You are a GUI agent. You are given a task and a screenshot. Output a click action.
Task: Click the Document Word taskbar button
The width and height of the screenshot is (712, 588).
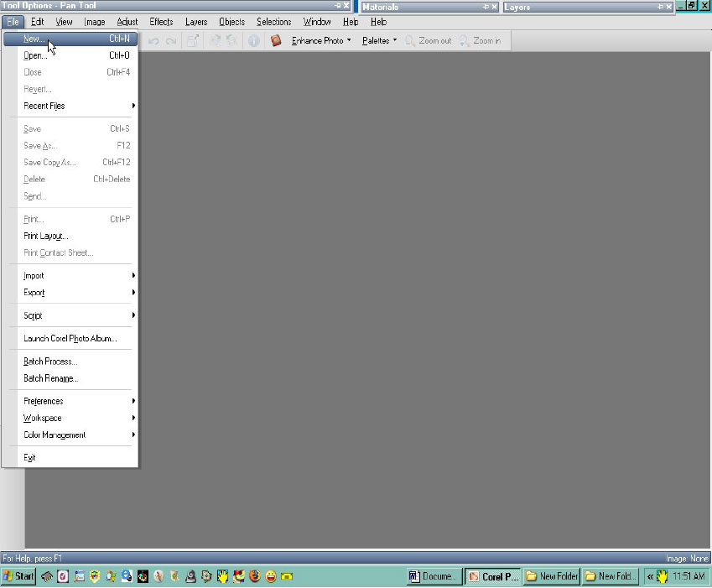[434, 576]
